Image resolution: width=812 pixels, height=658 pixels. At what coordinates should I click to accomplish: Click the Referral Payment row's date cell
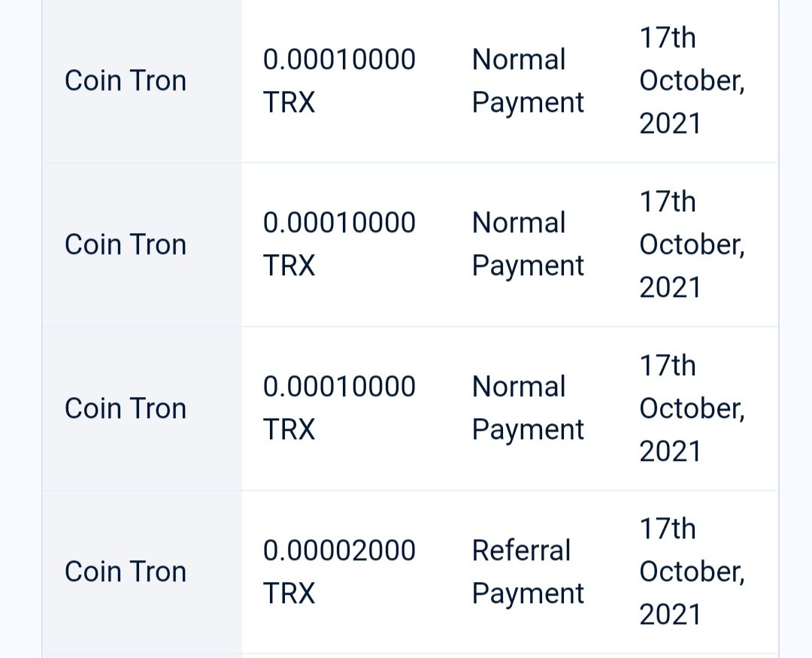(692, 572)
